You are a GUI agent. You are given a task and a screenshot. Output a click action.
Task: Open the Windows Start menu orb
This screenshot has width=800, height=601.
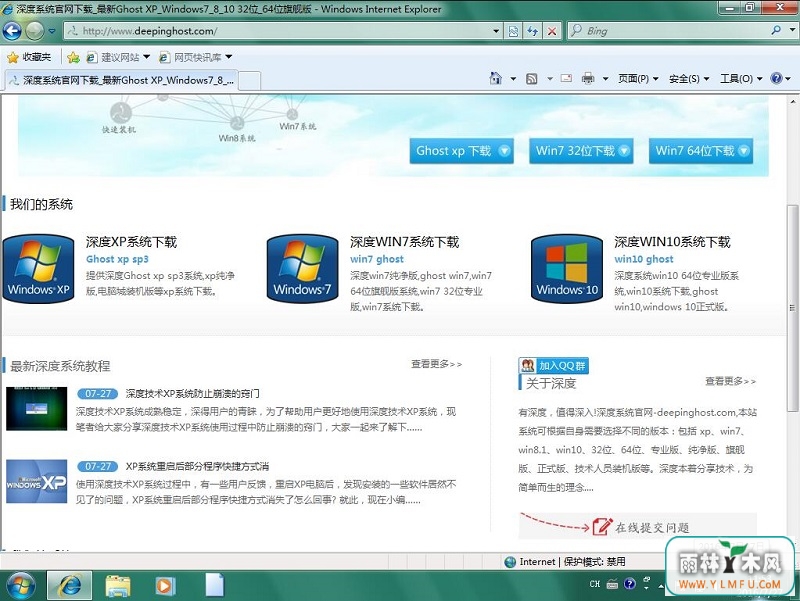point(21,586)
